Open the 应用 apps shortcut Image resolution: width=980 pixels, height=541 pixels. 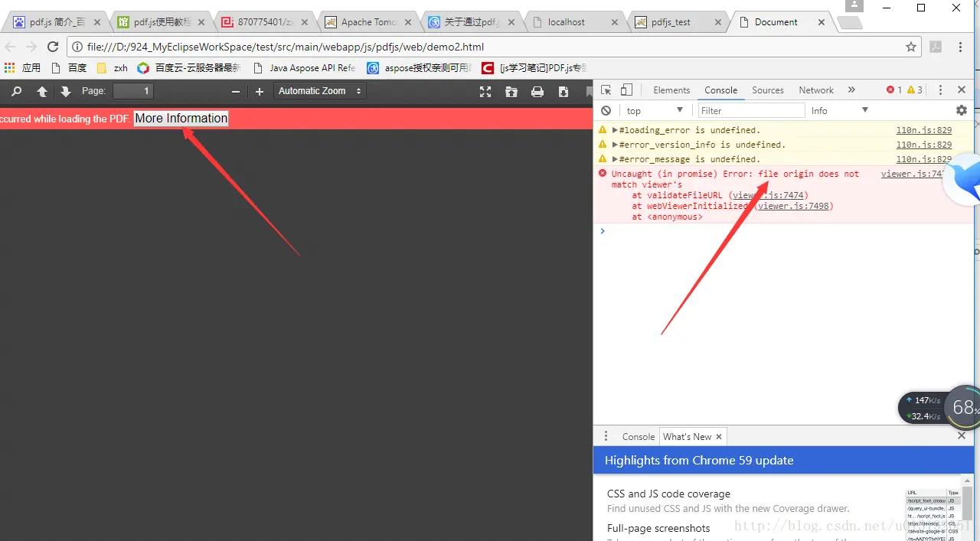[22, 68]
